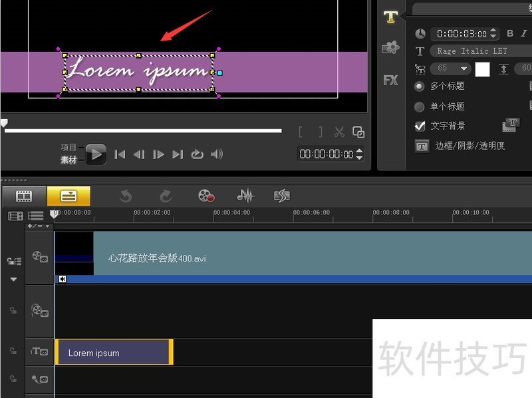Toggle the Voice track lock icon

[x=13, y=379]
